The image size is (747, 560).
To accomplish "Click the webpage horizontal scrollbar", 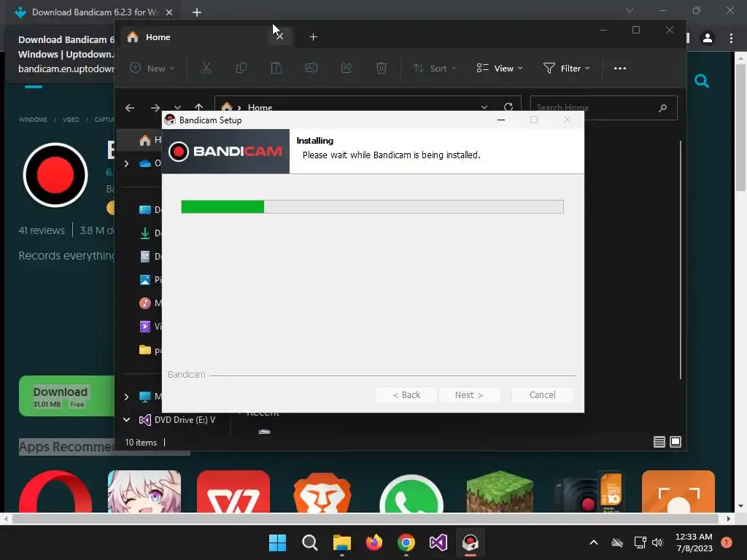I will (365, 518).
